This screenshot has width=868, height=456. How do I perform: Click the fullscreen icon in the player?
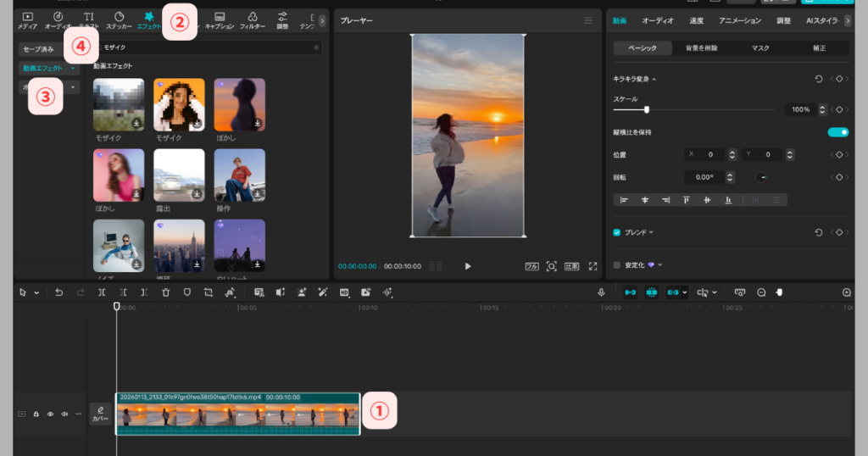(593, 266)
